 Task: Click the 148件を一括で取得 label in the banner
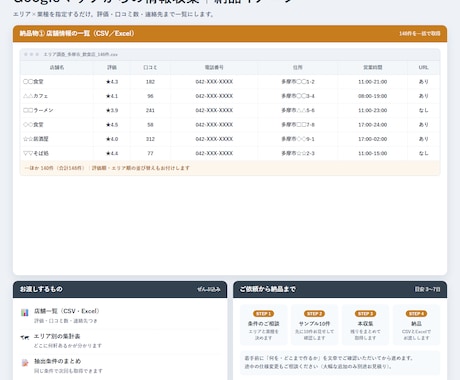pos(420,34)
